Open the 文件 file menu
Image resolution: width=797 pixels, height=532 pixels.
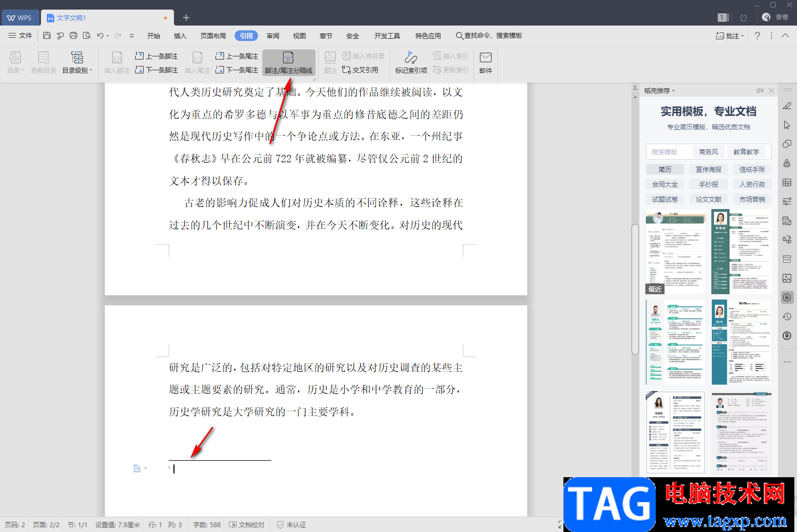20,36
